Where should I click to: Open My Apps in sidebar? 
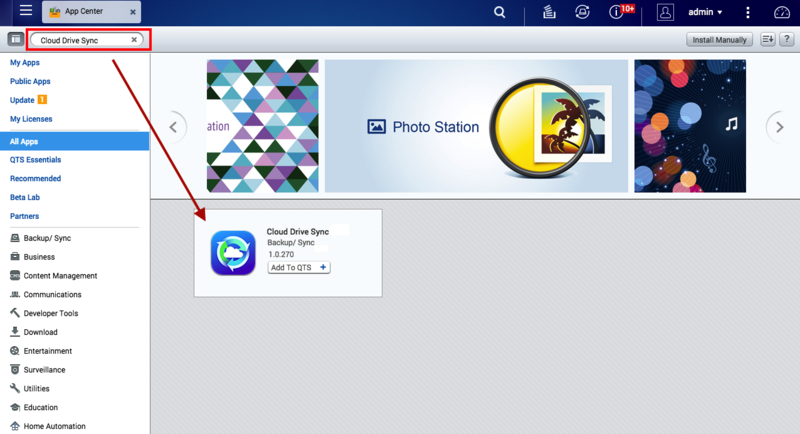(24, 63)
